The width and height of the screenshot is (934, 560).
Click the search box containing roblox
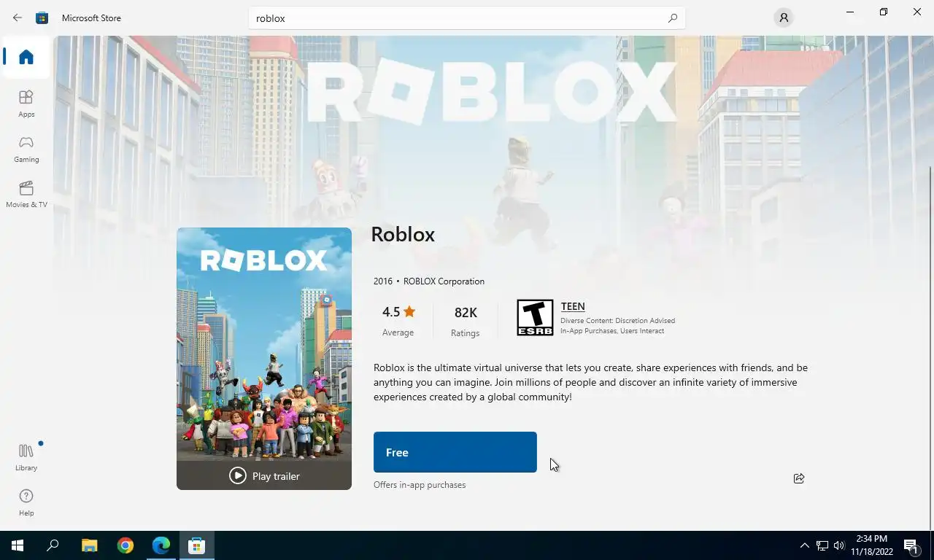467,18
